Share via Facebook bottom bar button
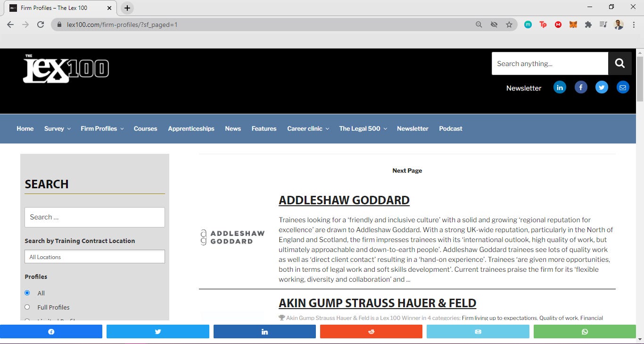The width and height of the screenshot is (644, 344). 51,332
